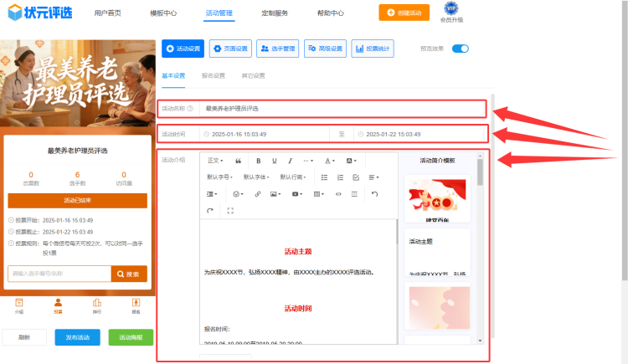Insert a horizontal divider line
Image resolution: width=628 pixels, height=364 pixels.
[354, 194]
